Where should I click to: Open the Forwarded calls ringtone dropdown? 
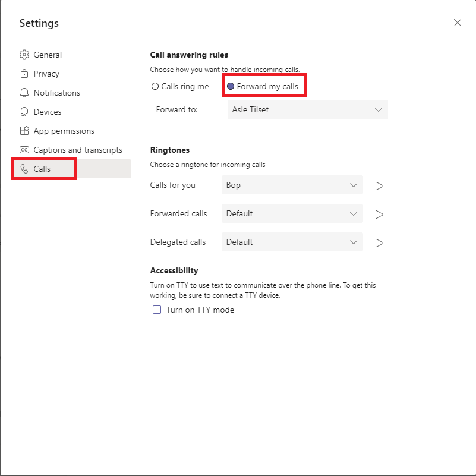[292, 213]
